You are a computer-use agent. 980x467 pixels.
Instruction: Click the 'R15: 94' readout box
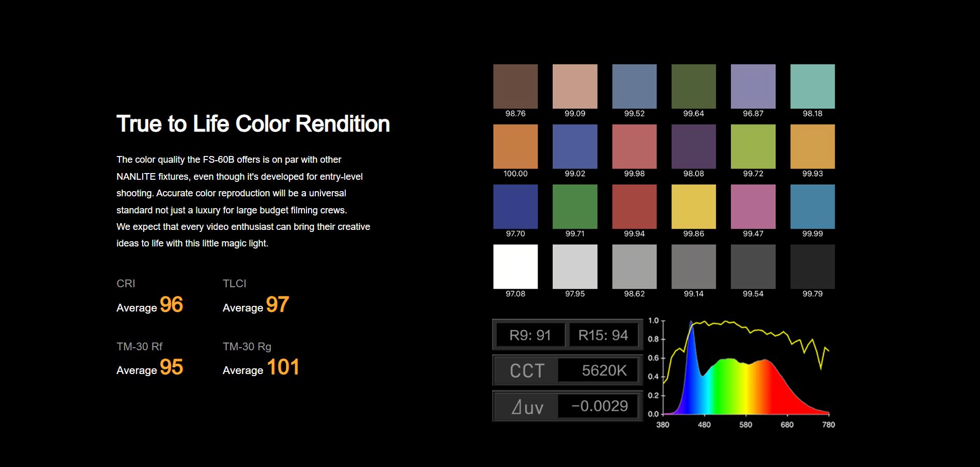pos(603,335)
